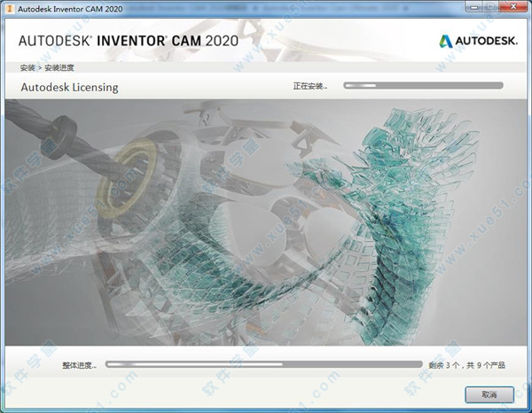Click the 安装 breadcrumb text
532x413 pixels.
pos(27,68)
